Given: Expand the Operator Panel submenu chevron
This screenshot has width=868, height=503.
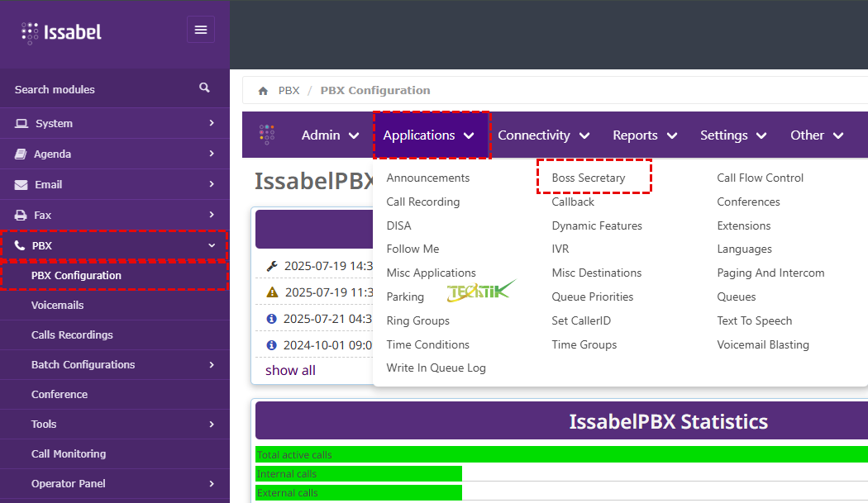Looking at the screenshot, I should pyautogui.click(x=212, y=484).
